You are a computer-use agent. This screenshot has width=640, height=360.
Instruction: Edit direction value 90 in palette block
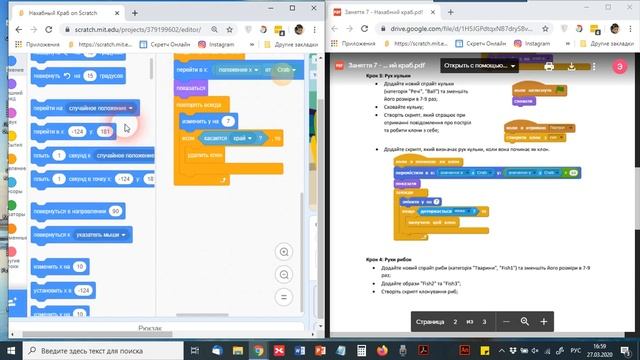(116, 211)
